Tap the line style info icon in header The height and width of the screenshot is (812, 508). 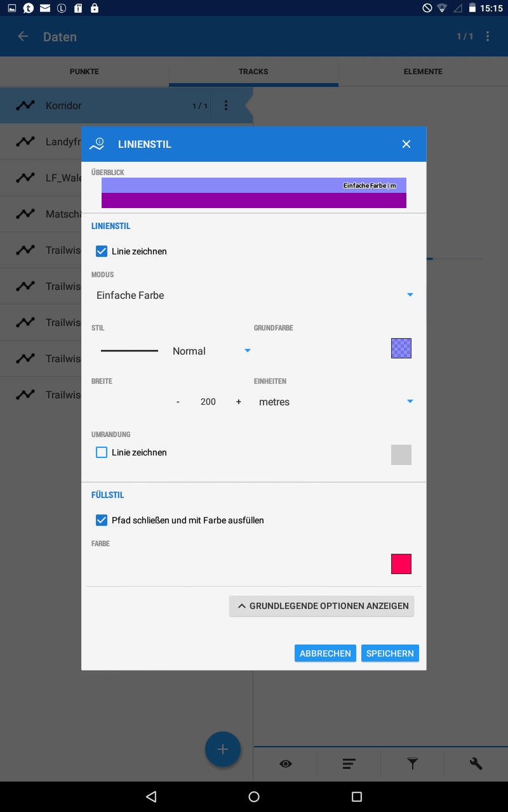coord(97,144)
